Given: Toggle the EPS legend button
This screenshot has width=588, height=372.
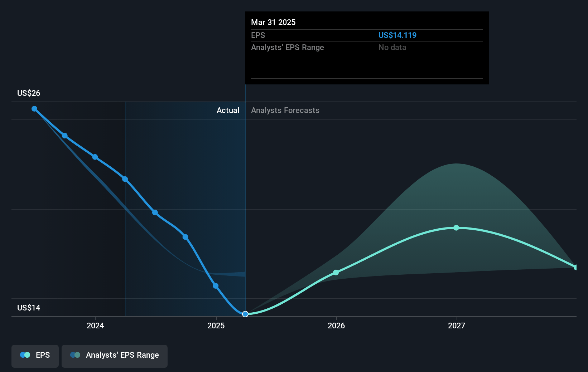Looking at the screenshot, I should pyautogui.click(x=35, y=356).
